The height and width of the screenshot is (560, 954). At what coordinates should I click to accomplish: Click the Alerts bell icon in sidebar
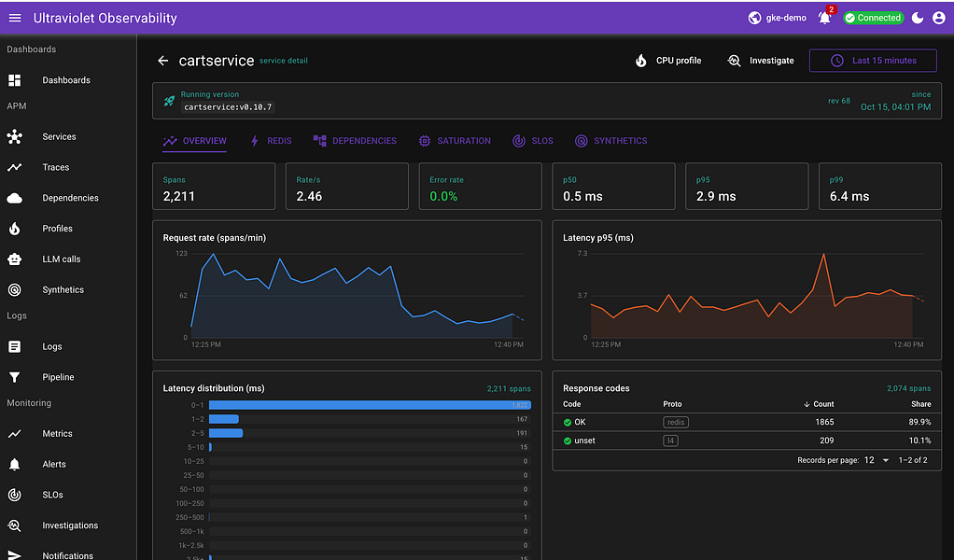click(15, 465)
